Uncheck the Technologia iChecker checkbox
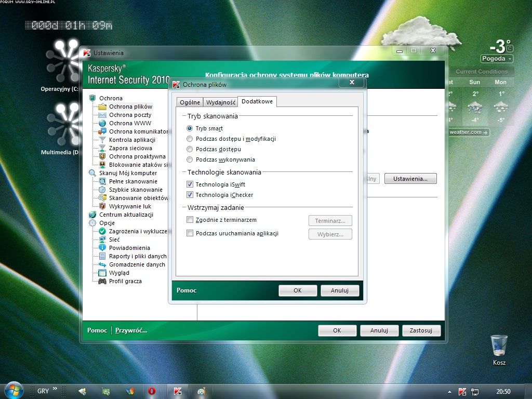532x399 pixels. point(190,195)
